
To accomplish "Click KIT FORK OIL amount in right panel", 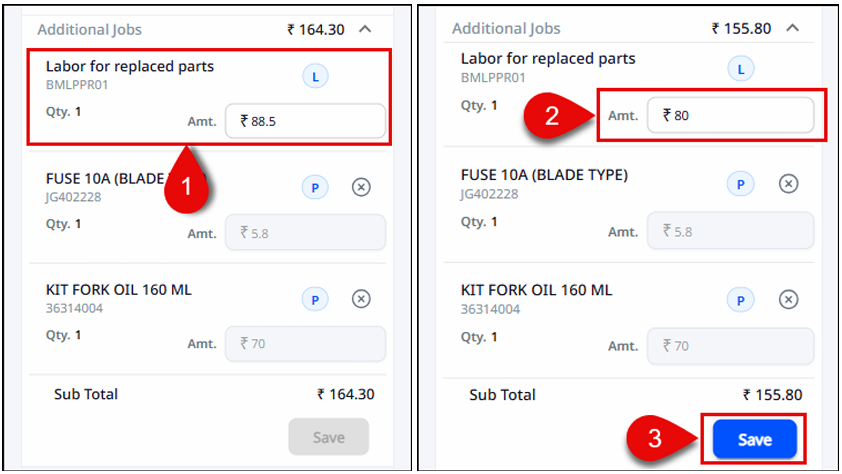I will (730, 346).
